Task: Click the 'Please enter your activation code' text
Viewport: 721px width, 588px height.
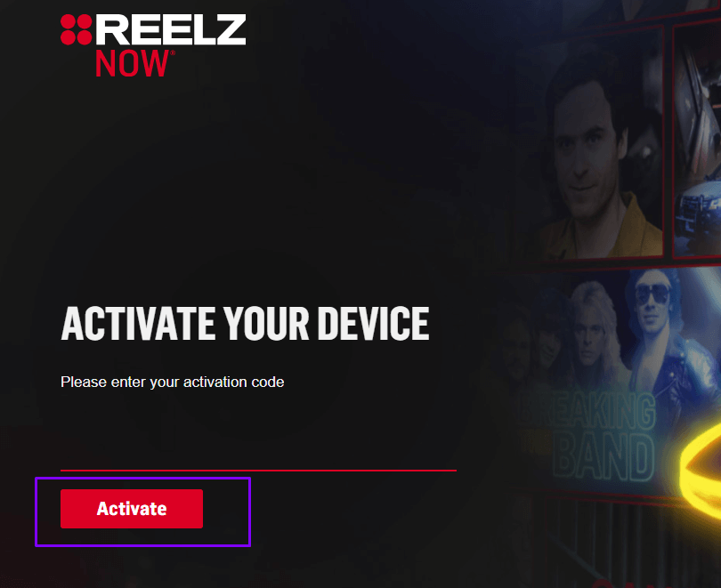Action: point(173,383)
